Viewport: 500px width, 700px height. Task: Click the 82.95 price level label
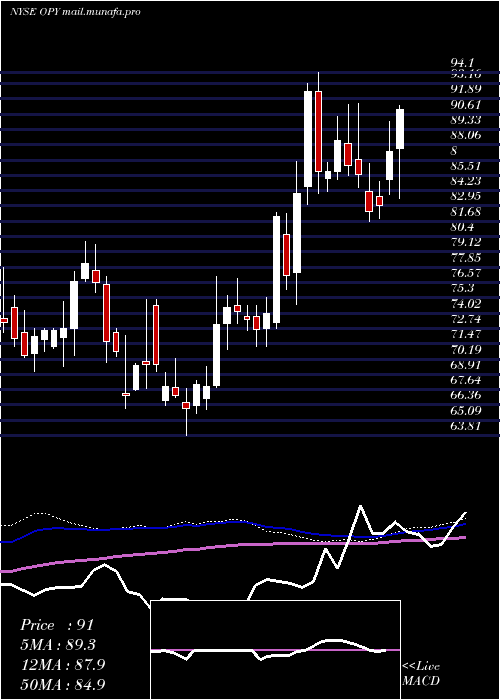click(x=466, y=196)
